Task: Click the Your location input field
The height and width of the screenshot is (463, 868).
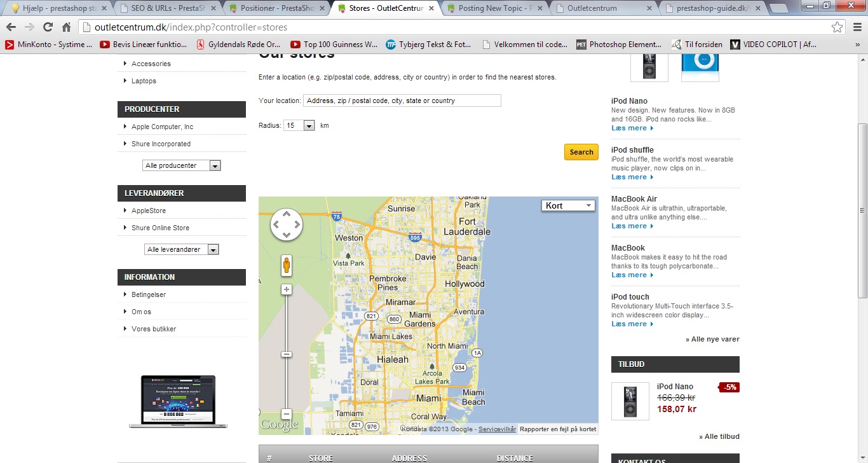Action: click(402, 100)
